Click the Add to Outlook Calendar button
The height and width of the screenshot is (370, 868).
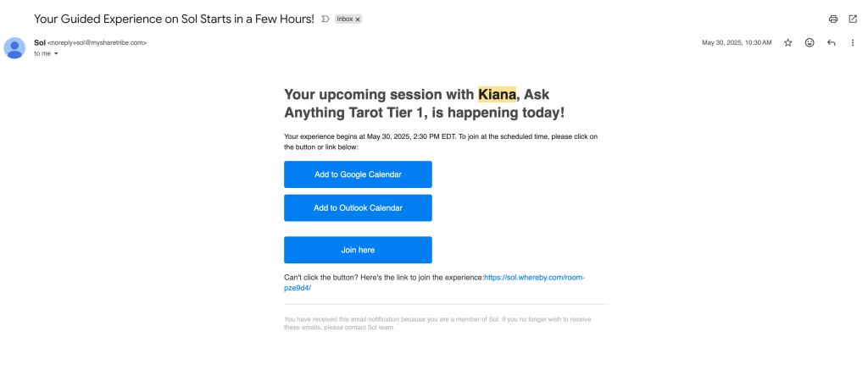click(358, 207)
